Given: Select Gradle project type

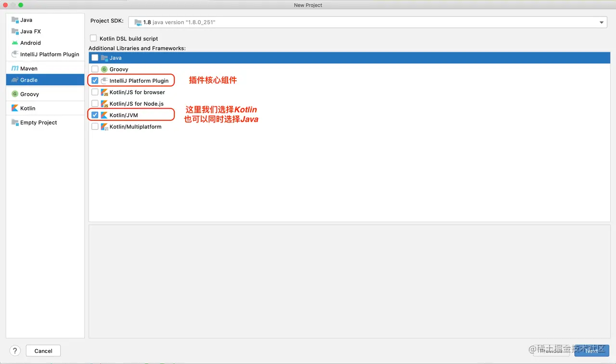Looking at the screenshot, I should (x=45, y=80).
